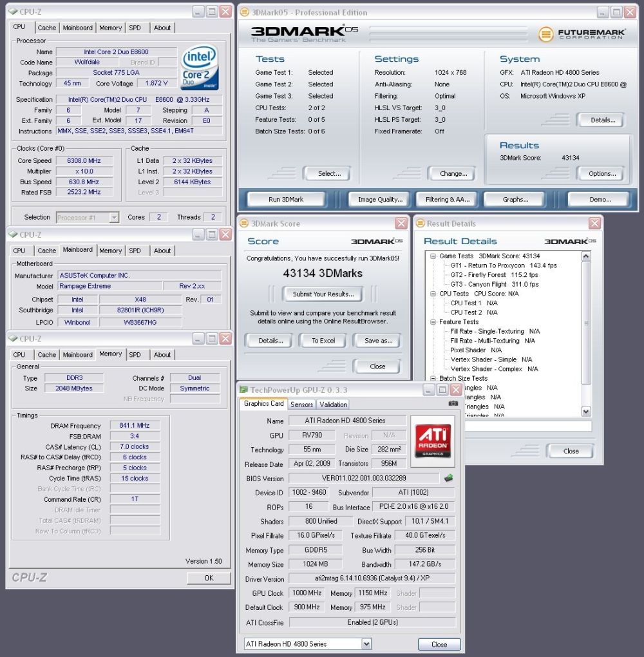This screenshot has height=657, width=644.
Task: Open the About tab in the CPU-Z Mainboard window
Action: 162,251
